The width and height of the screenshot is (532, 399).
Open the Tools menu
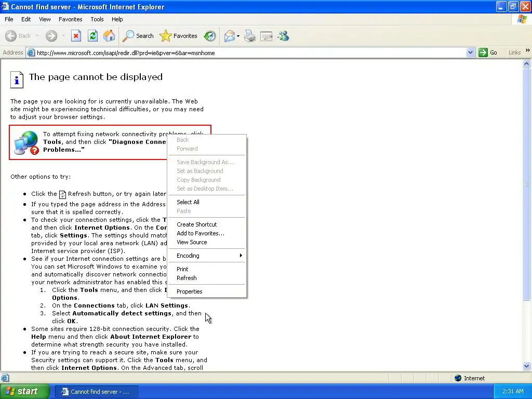click(x=97, y=19)
